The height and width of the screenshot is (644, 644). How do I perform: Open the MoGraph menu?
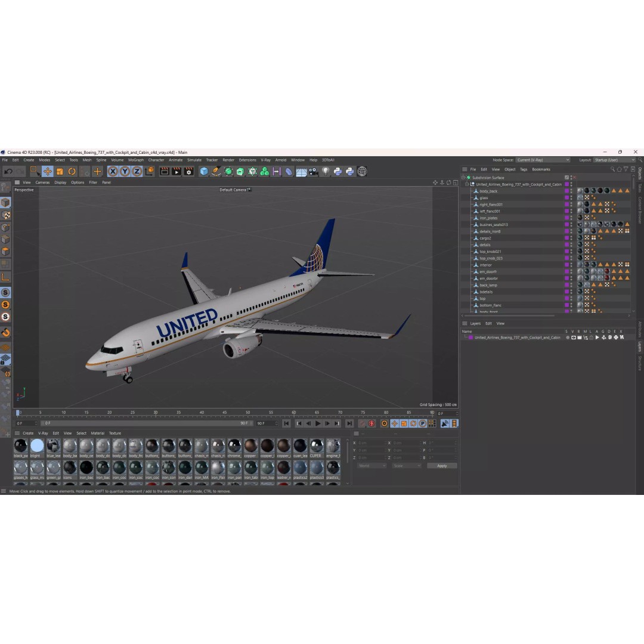136,160
